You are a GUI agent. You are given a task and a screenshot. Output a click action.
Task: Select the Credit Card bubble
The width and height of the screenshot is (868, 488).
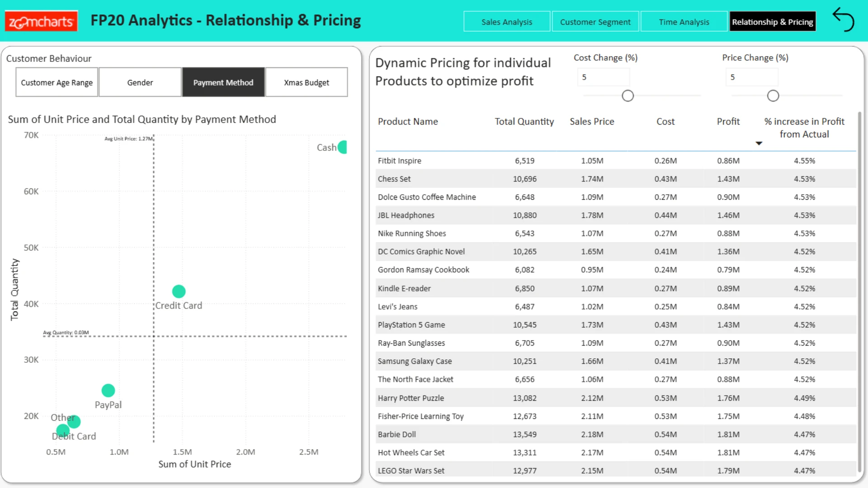179,291
